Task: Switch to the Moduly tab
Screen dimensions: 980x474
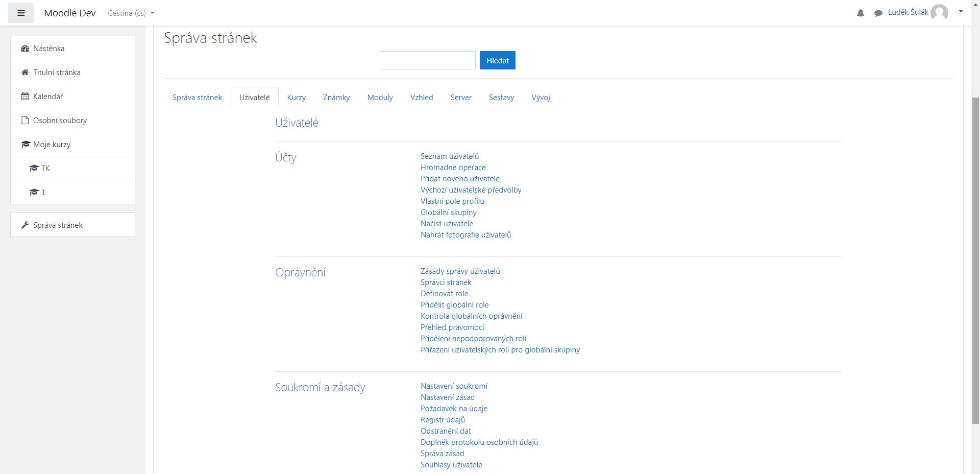Action: pos(380,98)
